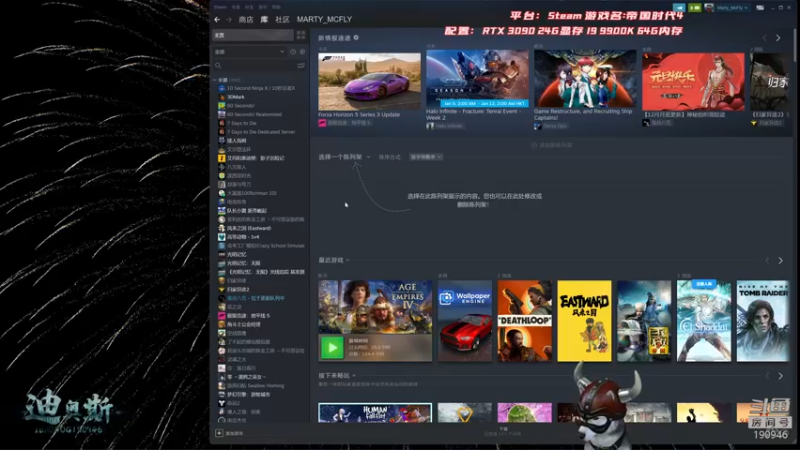Open the Forza Horizon 5 news image

[369, 82]
